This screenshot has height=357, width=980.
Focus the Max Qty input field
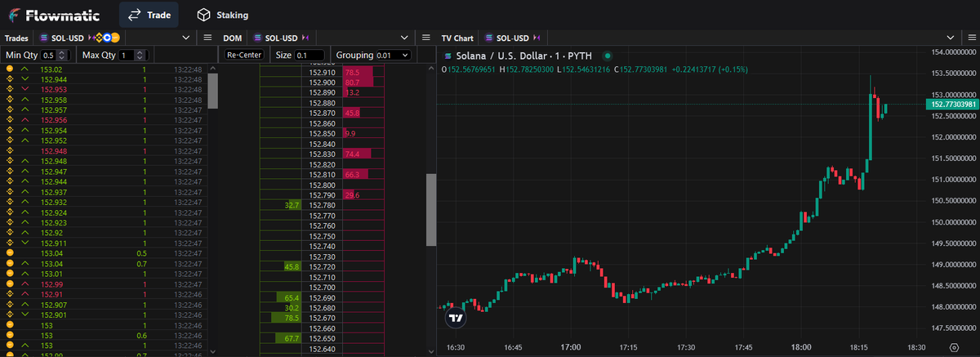point(131,55)
